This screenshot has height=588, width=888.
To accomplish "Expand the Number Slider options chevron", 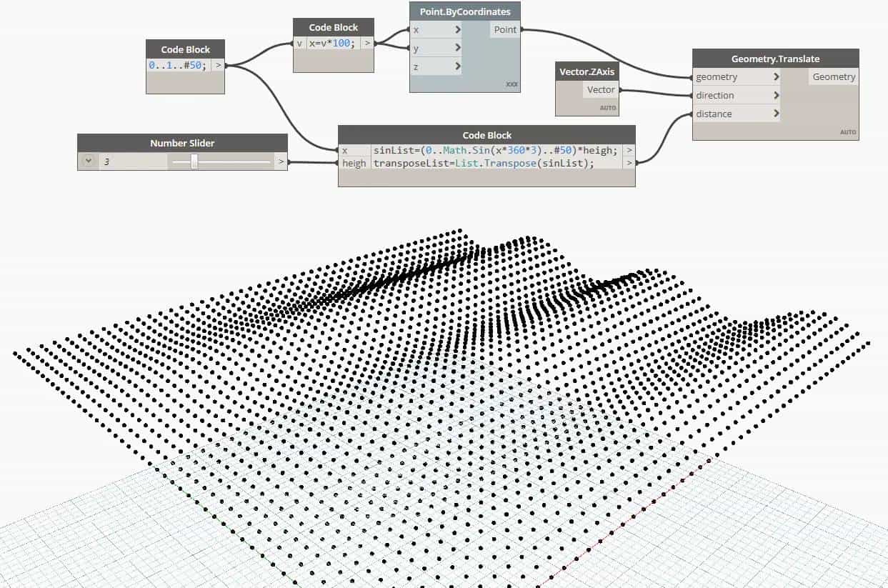I will 87,161.
